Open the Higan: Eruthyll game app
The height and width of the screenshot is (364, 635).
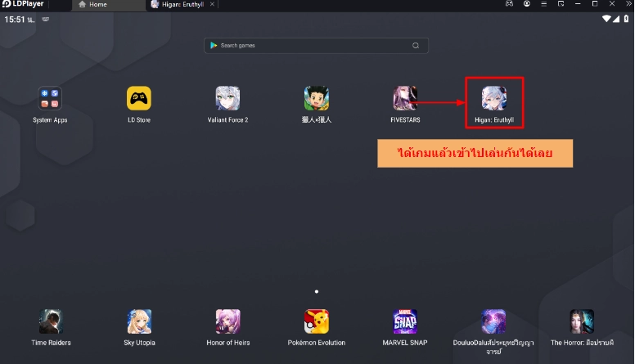point(493,99)
